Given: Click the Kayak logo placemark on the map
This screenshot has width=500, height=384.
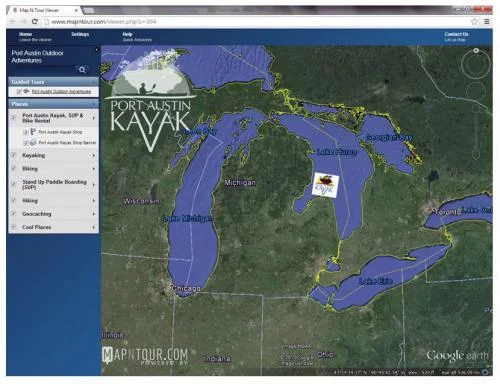Looking at the screenshot, I should [325, 185].
